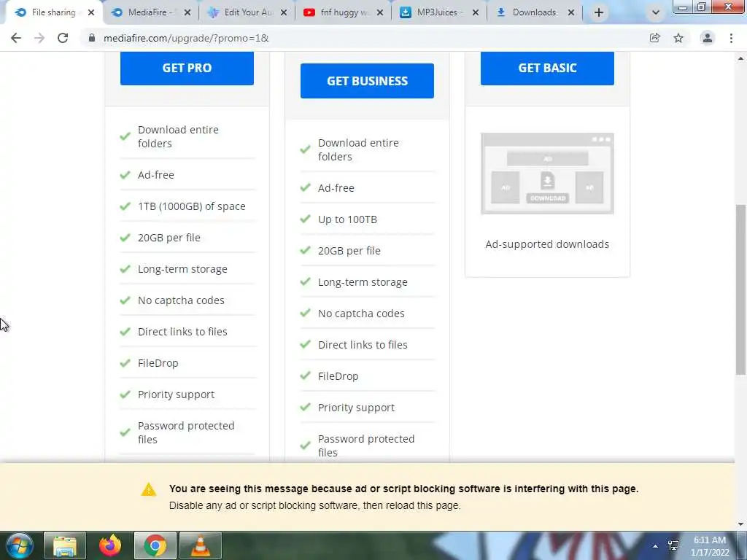Click the 'Disable any ad or script blocking' line
The height and width of the screenshot is (560, 747).
point(314,506)
